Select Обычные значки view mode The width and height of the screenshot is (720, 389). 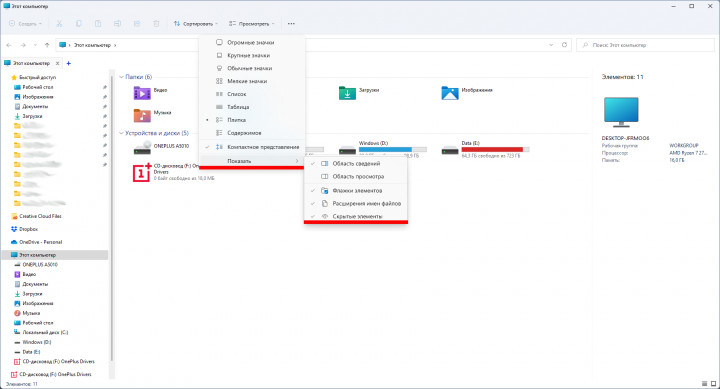pos(252,68)
